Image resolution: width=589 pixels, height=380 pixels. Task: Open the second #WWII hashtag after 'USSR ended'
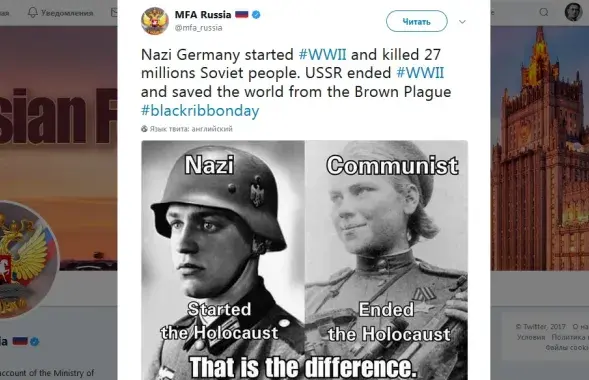coord(420,73)
